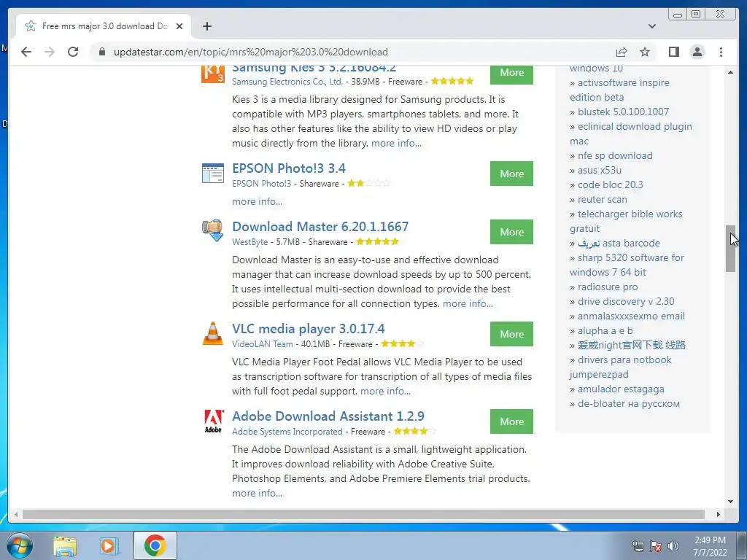Open Windows Explorer from the taskbar
Image resolution: width=747 pixels, height=560 pixels.
coord(65,546)
